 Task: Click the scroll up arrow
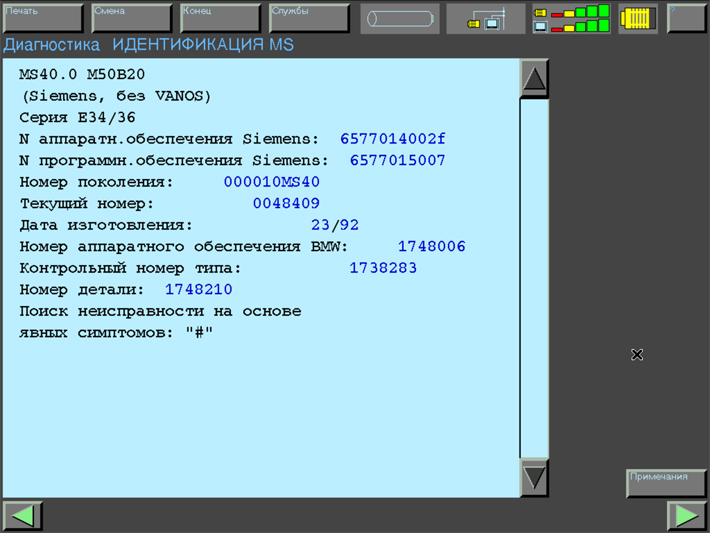(x=534, y=78)
